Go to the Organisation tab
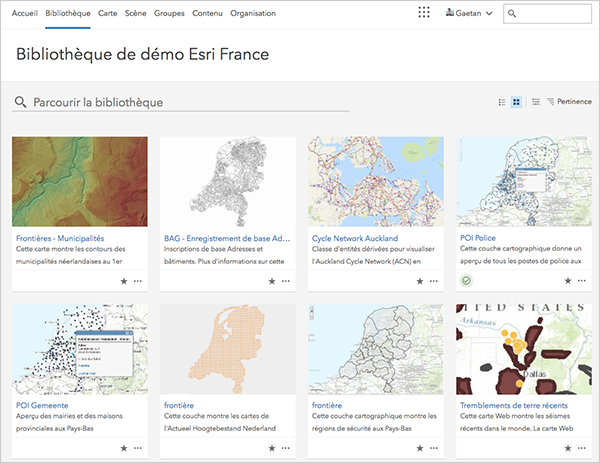This screenshot has width=600, height=463. point(253,13)
